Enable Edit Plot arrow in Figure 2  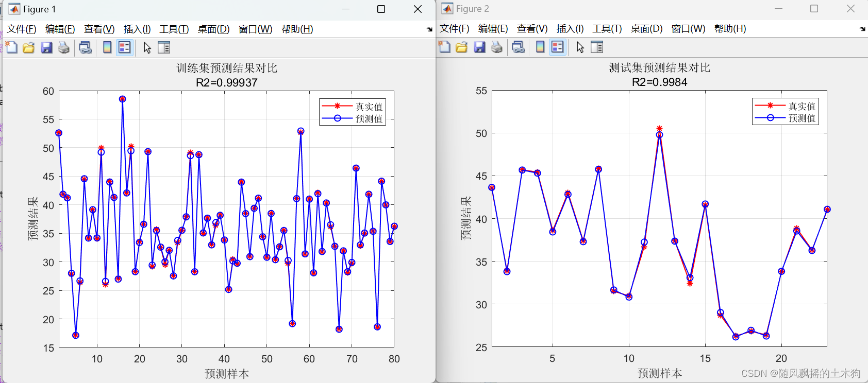pos(580,47)
